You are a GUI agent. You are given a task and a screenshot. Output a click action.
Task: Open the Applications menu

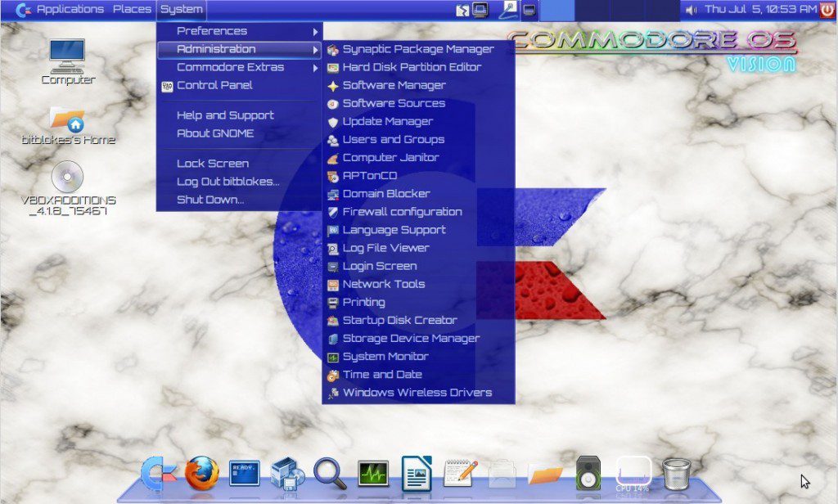click(x=70, y=10)
